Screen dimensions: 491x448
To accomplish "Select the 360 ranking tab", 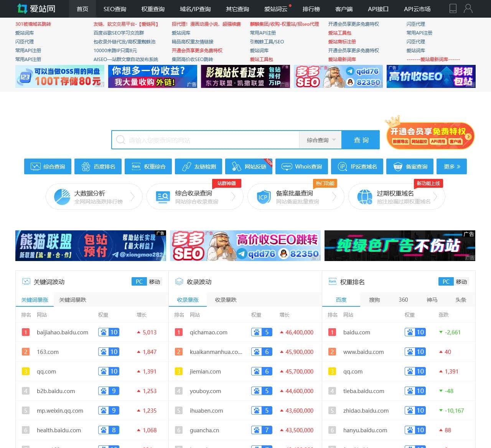I will pyautogui.click(x=403, y=300).
